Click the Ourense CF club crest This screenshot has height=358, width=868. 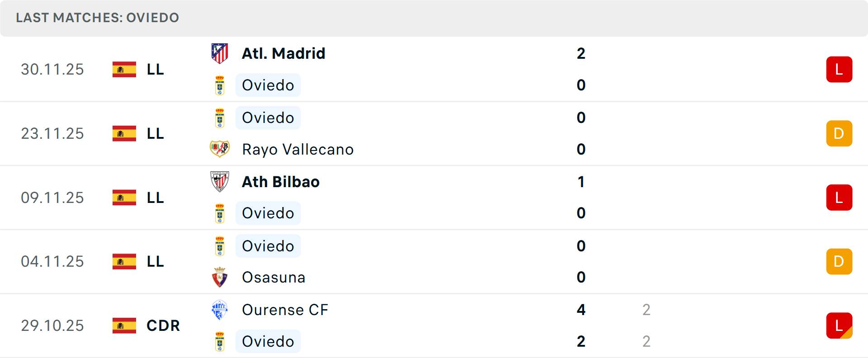tap(220, 310)
